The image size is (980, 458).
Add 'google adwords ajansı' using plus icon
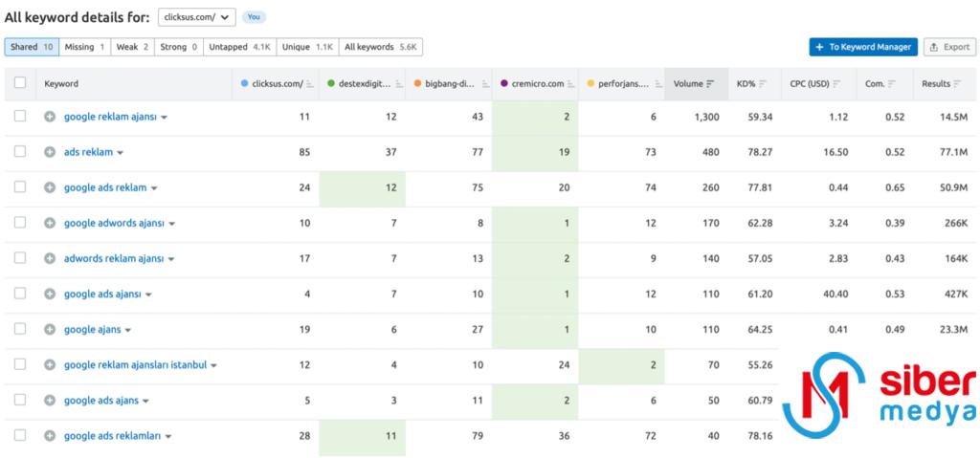click(x=50, y=223)
